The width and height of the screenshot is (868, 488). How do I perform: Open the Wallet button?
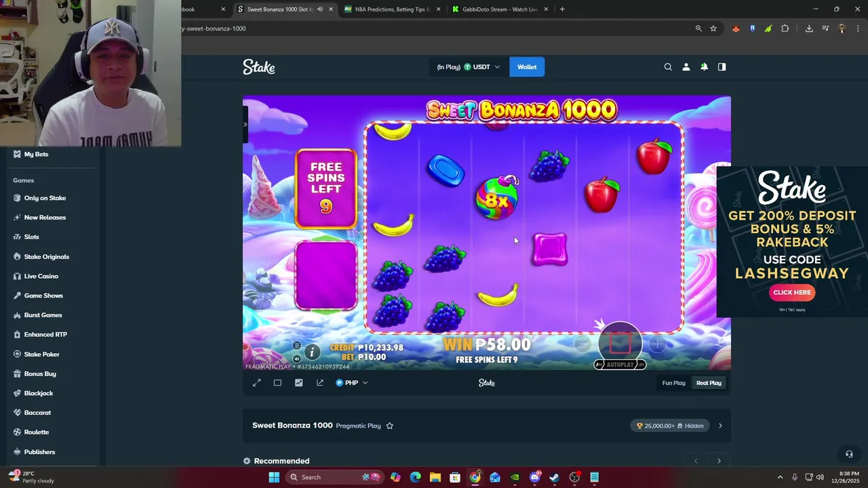tap(527, 67)
